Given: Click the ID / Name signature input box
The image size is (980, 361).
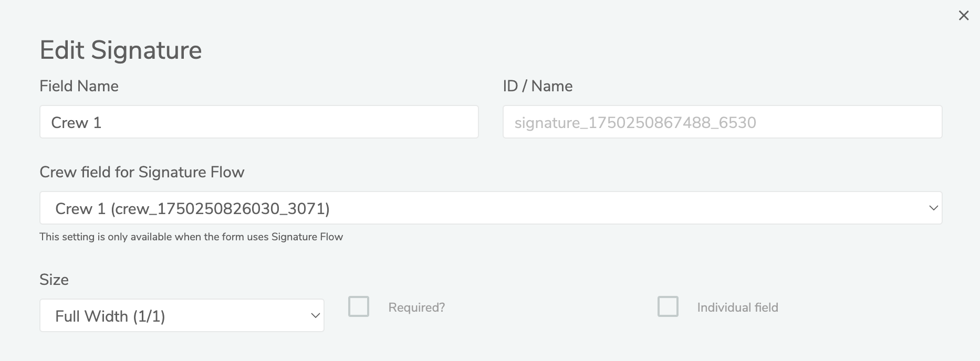Looking at the screenshot, I should pos(722,122).
